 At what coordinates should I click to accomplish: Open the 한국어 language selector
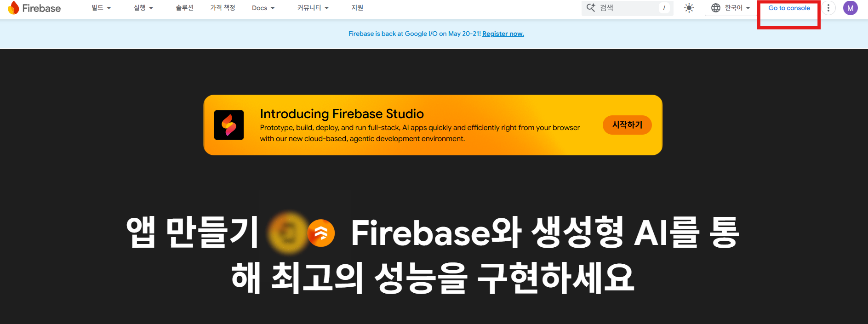731,8
